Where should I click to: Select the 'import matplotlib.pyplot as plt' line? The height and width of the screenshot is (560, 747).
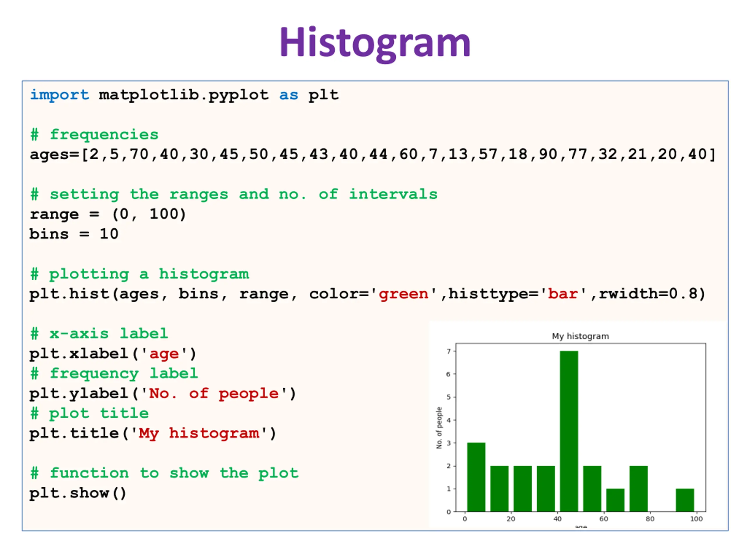(184, 95)
